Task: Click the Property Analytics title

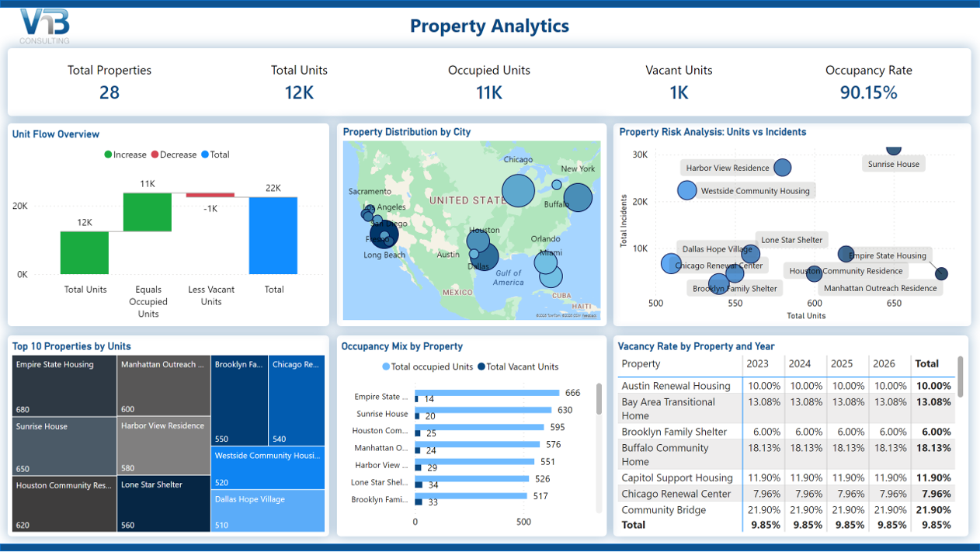Action: point(489,26)
